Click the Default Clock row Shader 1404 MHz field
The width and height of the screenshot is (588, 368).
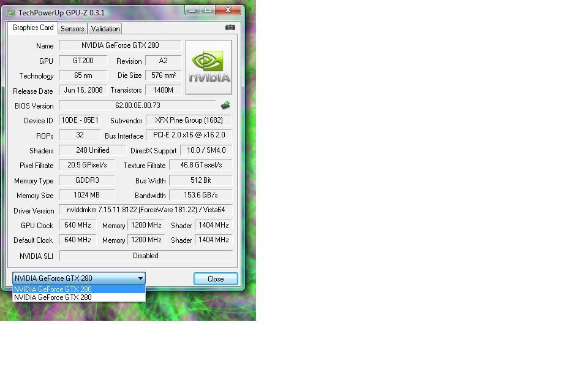(x=213, y=240)
